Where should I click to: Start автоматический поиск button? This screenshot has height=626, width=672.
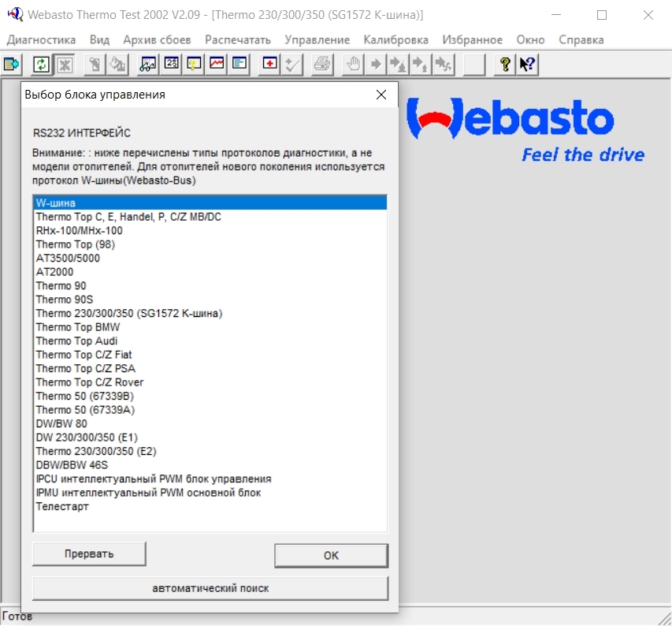pyautogui.click(x=210, y=588)
